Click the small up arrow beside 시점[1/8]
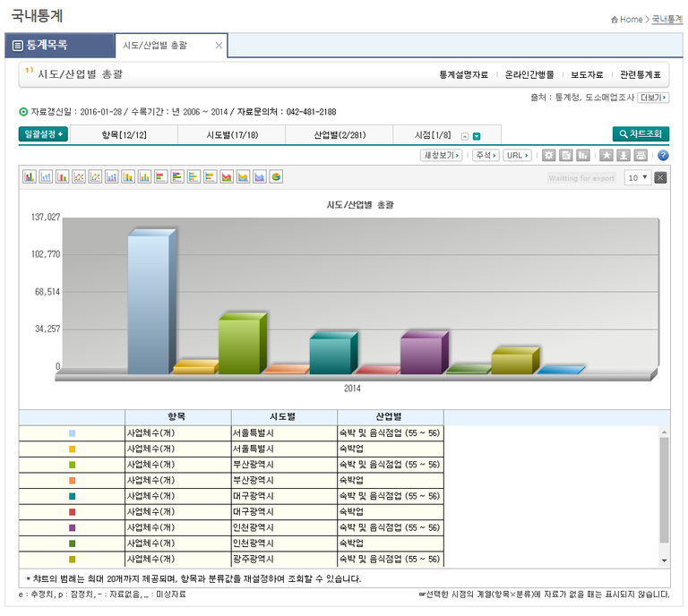 tap(465, 136)
